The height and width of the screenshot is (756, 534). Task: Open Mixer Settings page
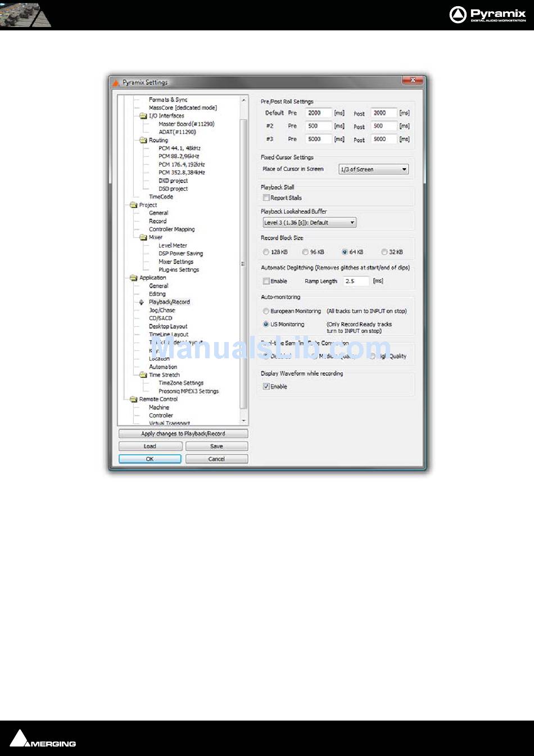click(176, 262)
